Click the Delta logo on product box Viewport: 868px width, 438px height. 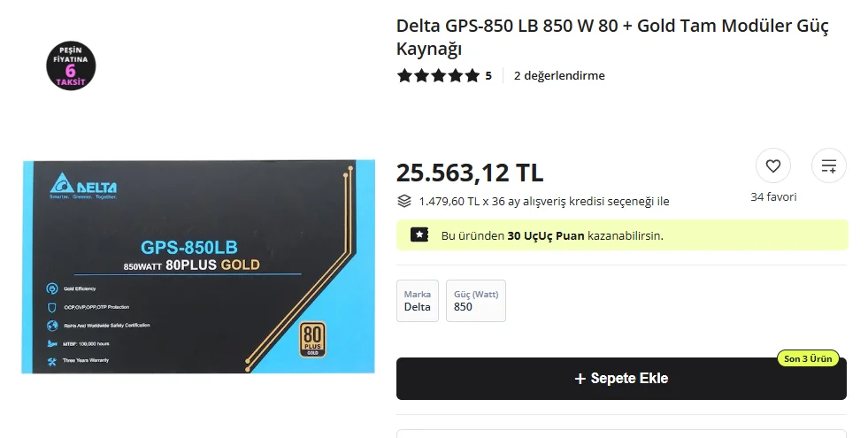[x=83, y=187]
